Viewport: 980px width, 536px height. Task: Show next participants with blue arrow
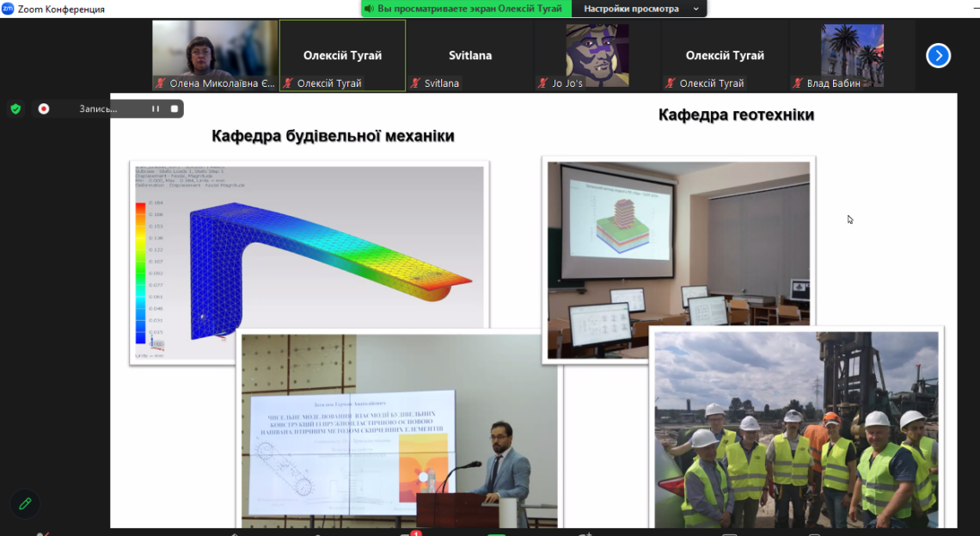(938, 56)
